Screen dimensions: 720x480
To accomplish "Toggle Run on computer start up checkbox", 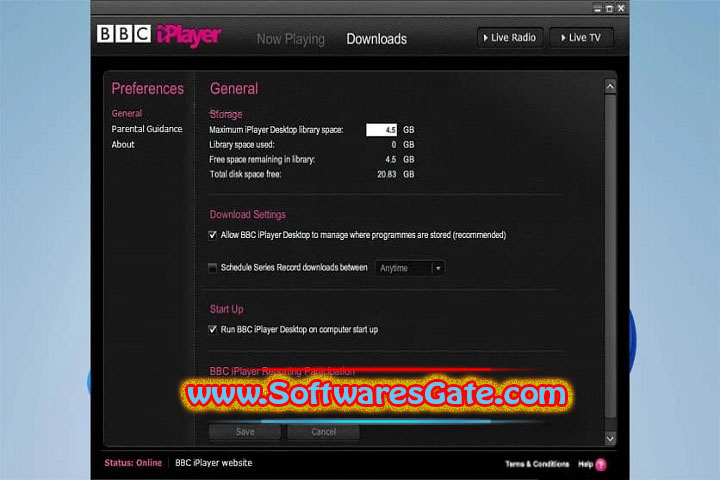I will pos(212,329).
